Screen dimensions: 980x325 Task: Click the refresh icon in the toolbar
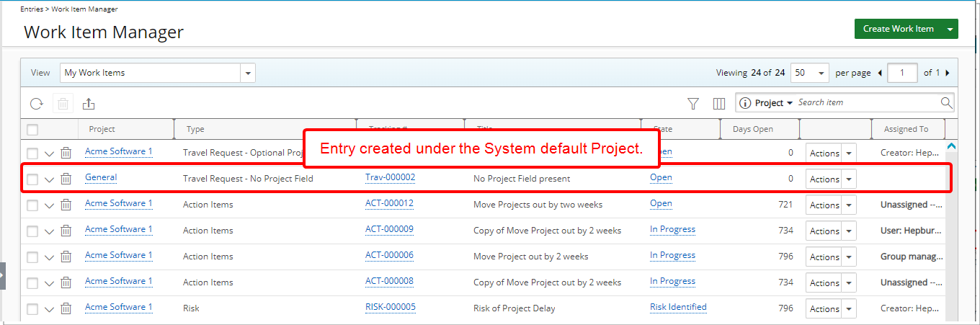tap(36, 104)
